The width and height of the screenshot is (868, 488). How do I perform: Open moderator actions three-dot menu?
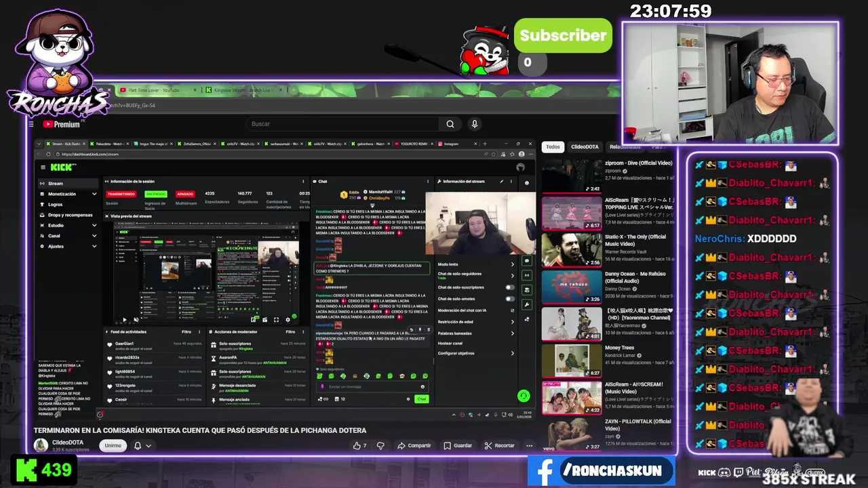[x=303, y=332]
